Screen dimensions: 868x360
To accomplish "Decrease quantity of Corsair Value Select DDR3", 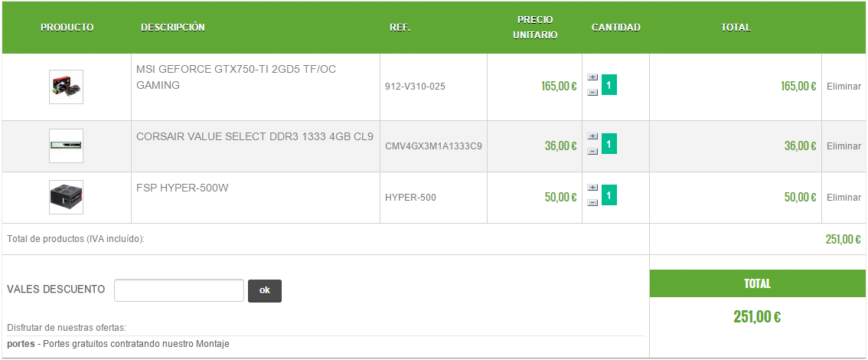I will pyautogui.click(x=592, y=151).
